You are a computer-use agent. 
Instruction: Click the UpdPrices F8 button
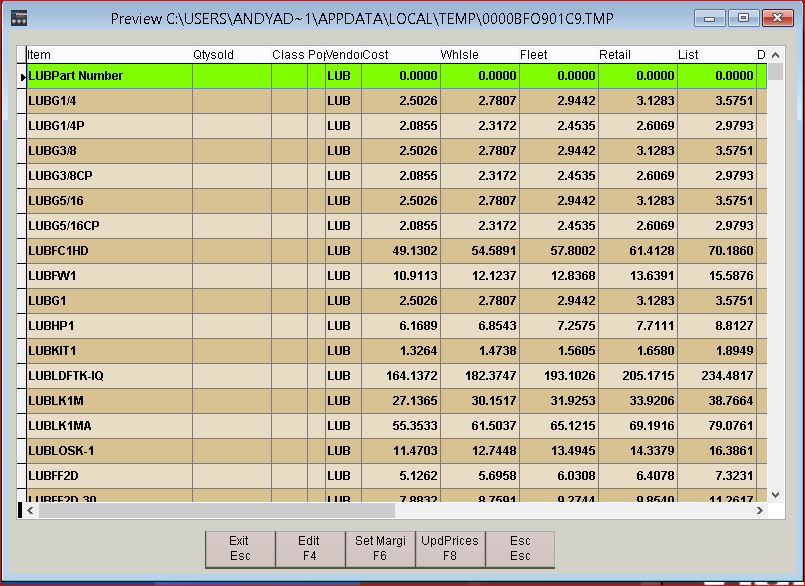coord(450,549)
